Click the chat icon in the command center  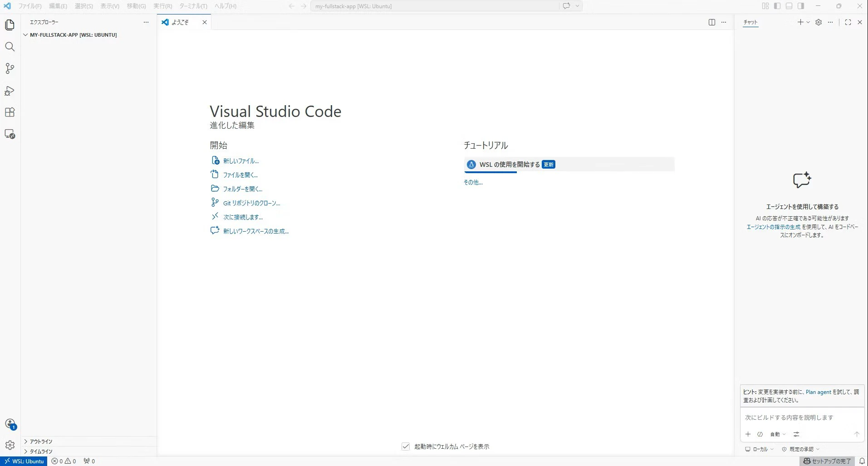coord(566,6)
